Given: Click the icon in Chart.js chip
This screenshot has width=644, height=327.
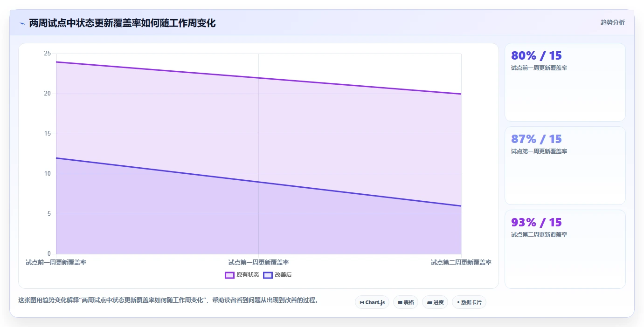Looking at the screenshot, I should click(362, 303).
